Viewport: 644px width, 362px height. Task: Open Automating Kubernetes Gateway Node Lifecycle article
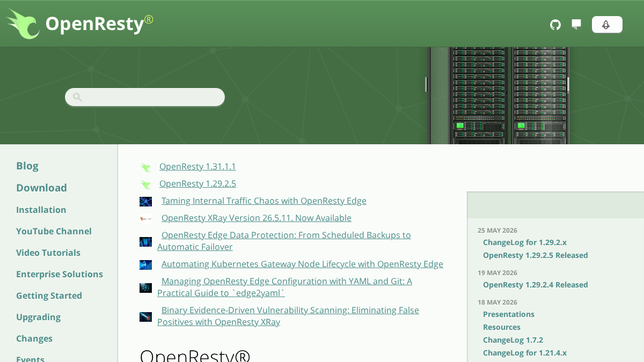pyautogui.click(x=302, y=264)
